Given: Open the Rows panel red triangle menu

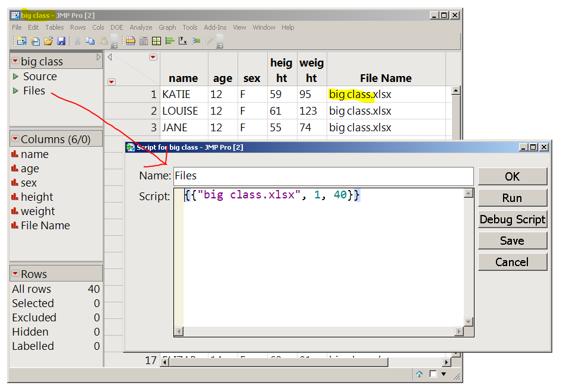Looking at the screenshot, I should coord(17,273).
